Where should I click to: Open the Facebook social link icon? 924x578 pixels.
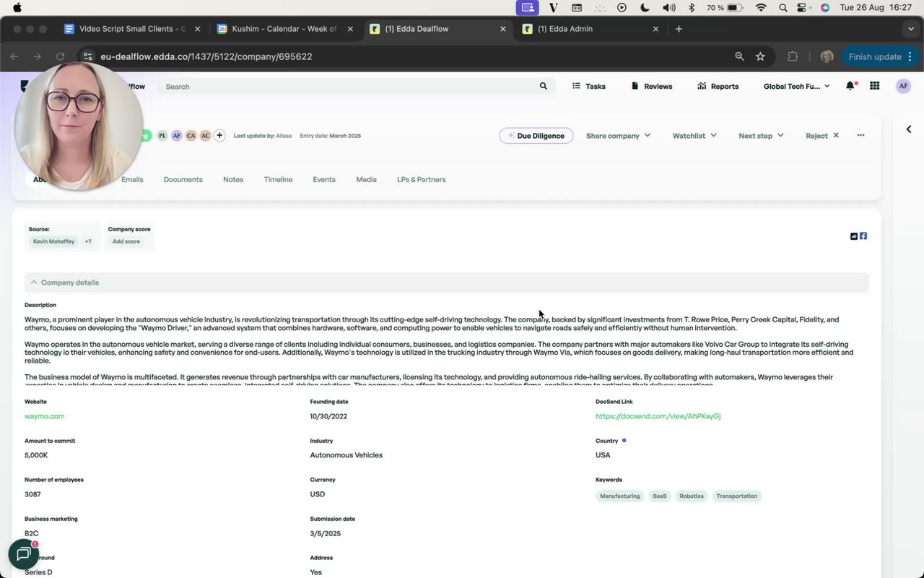[863, 236]
